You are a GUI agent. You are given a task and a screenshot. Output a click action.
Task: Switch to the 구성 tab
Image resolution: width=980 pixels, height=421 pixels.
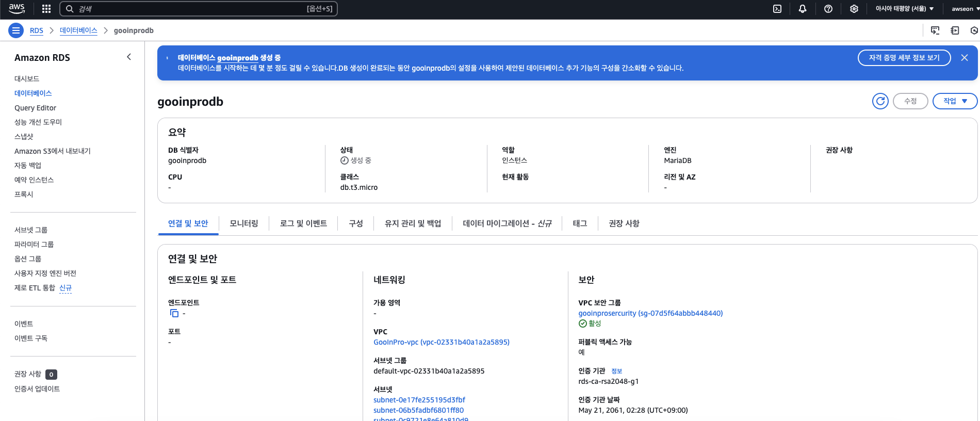[356, 223]
